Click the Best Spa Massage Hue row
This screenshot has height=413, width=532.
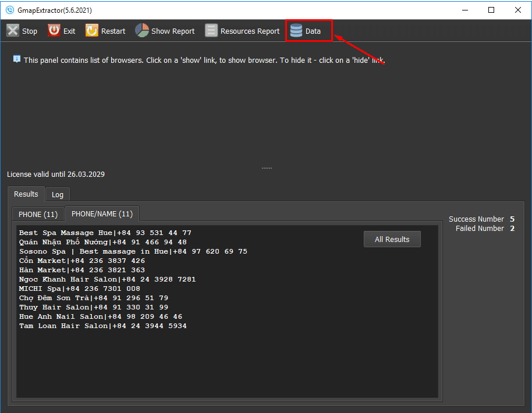click(105, 233)
